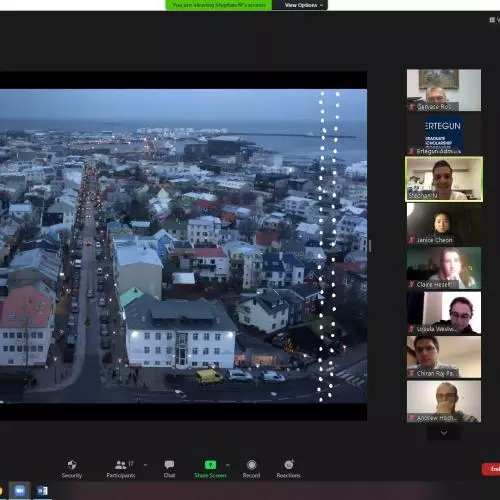Click the green Share Screen button
500x500 pixels.
pos(210,469)
